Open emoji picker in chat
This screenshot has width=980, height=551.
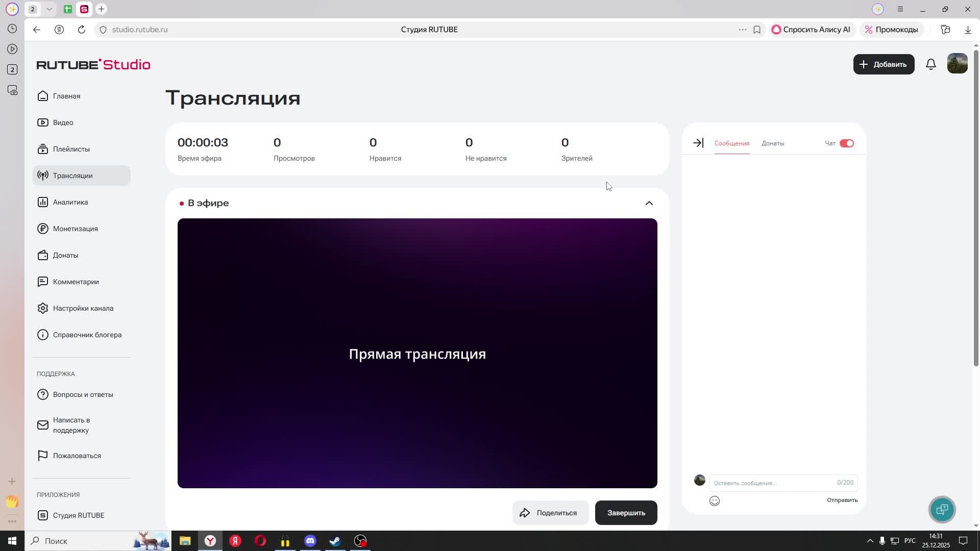tap(715, 501)
